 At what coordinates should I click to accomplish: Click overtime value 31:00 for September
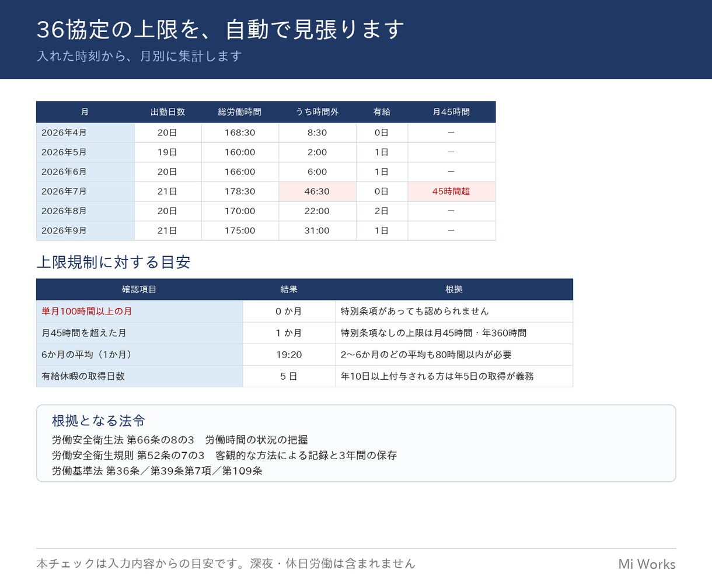pos(317,230)
